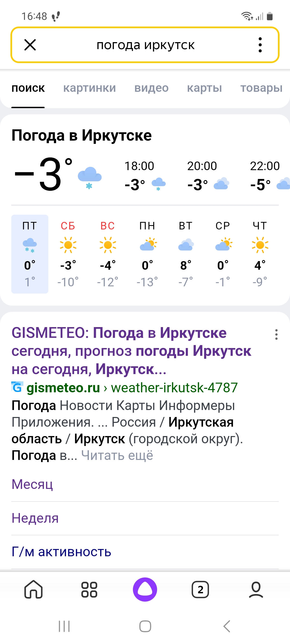Open the services grid icon
Screen dimensions: 290x644
click(x=89, y=590)
